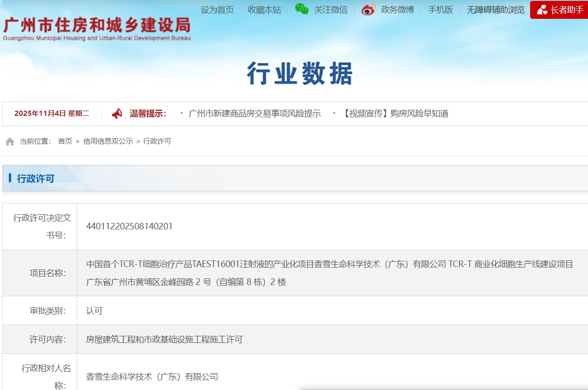Viewport: 588px width, 390px height.
Task: Click 房屋建筑工程和市政基础设施工程施工许可 value
Action: pyautogui.click(x=164, y=340)
